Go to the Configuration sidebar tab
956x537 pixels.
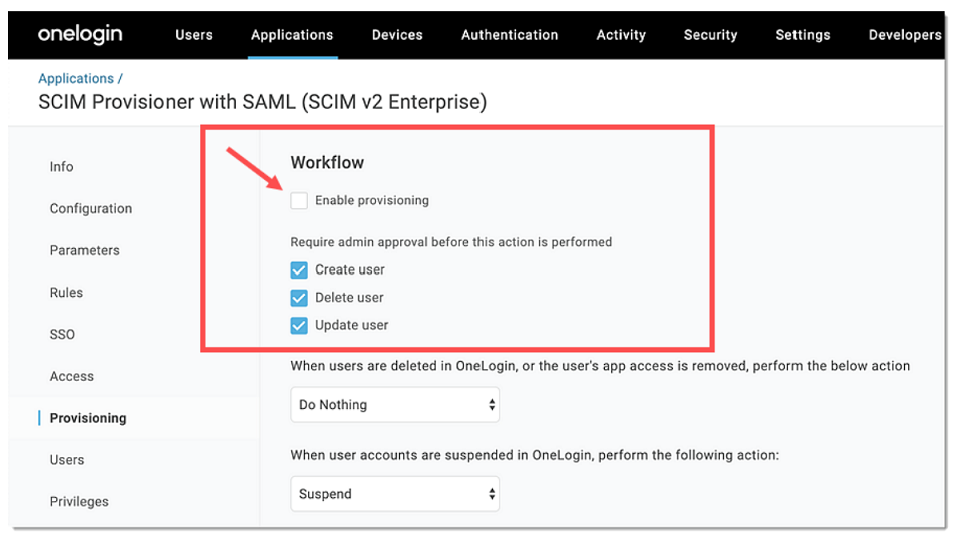click(91, 208)
